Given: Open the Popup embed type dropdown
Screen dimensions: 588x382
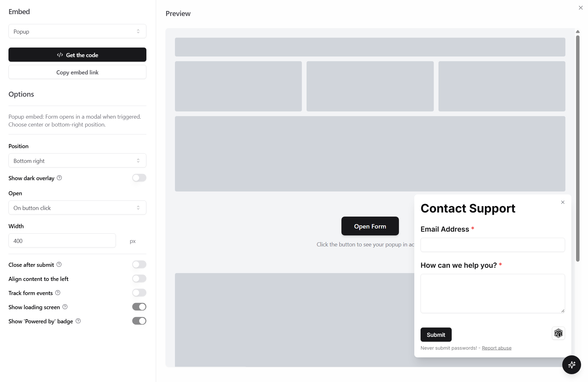Looking at the screenshot, I should point(77,31).
